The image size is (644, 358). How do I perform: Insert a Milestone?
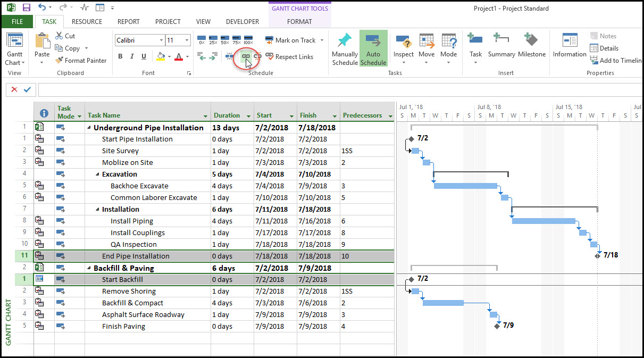(532, 45)
